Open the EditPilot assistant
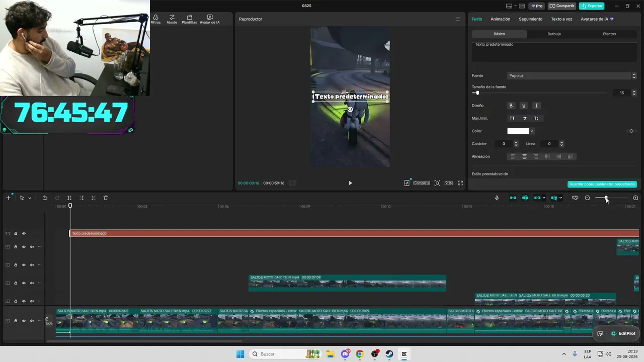644x362 pixels. click(623, 333)
